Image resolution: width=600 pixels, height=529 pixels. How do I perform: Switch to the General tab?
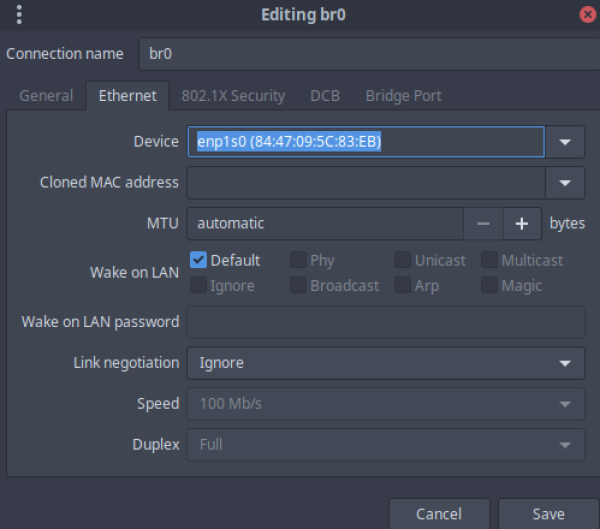pyautogui.click(x=46, y=96)
